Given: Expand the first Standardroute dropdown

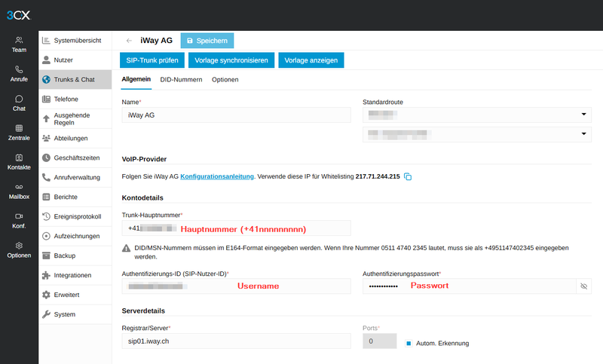Looking at the screenshot, I should (477, 115).
